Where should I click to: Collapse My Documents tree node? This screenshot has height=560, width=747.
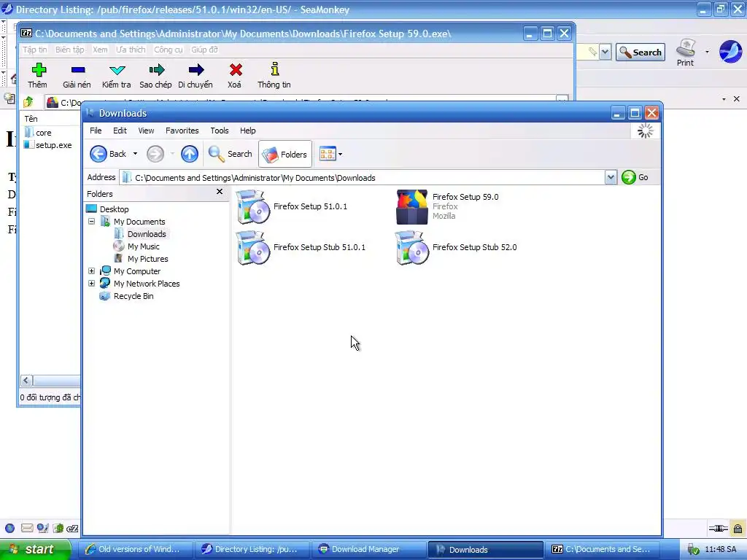pos(91,222)
